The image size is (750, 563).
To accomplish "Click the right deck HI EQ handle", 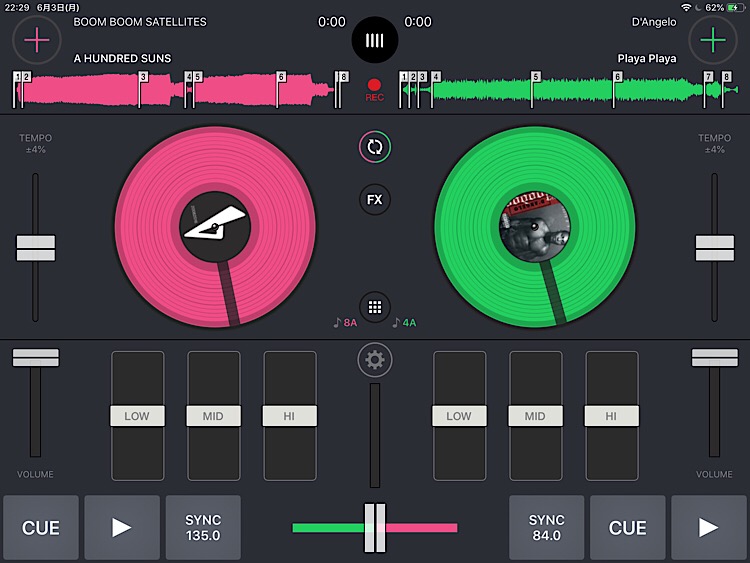I will 611,416.
